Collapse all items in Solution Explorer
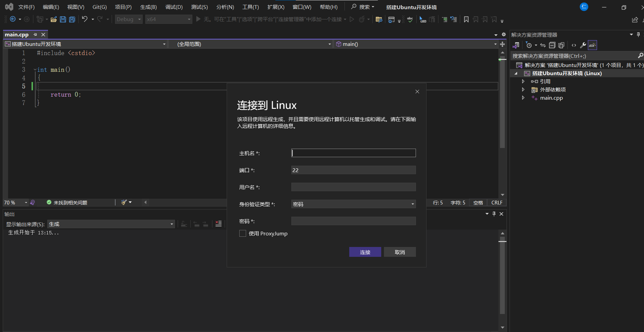Viewport: 644px width, 332px height. click(x=552, y=45)
